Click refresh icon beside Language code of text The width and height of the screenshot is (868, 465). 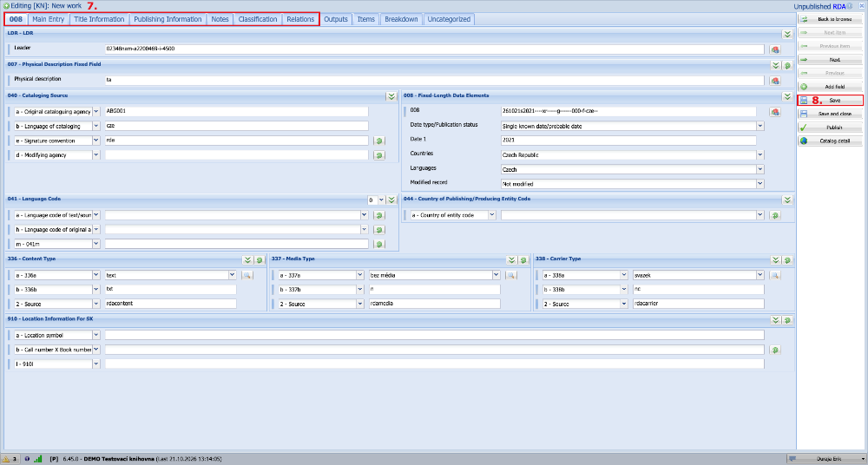379,215
